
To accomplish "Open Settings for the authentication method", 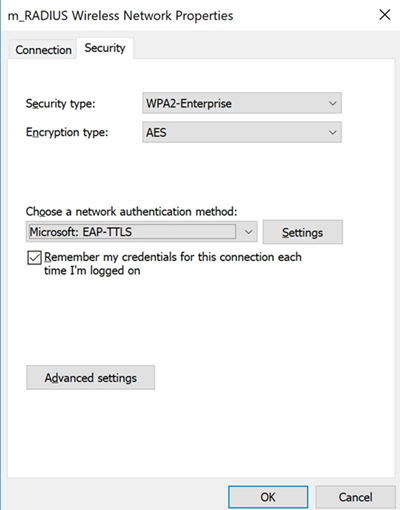I will (302, 232).
